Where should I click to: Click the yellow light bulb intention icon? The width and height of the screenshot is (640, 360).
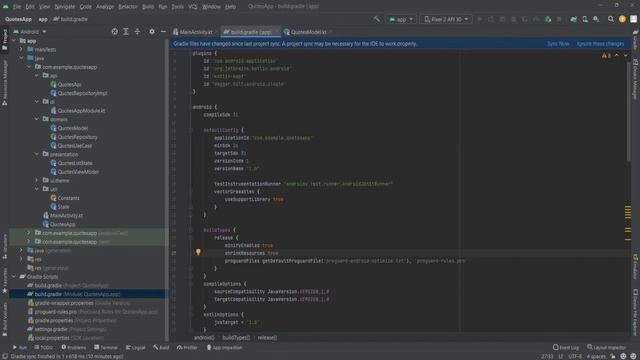(198, 252)
